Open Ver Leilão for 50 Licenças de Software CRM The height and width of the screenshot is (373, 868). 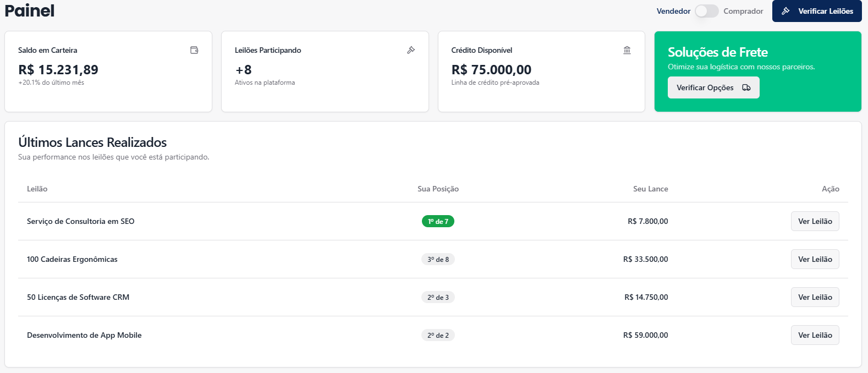815,297
